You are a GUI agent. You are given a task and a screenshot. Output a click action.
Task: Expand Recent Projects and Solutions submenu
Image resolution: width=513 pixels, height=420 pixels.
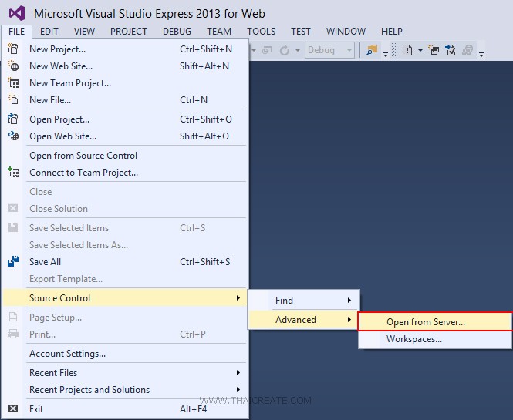click(x=125, y=390)
